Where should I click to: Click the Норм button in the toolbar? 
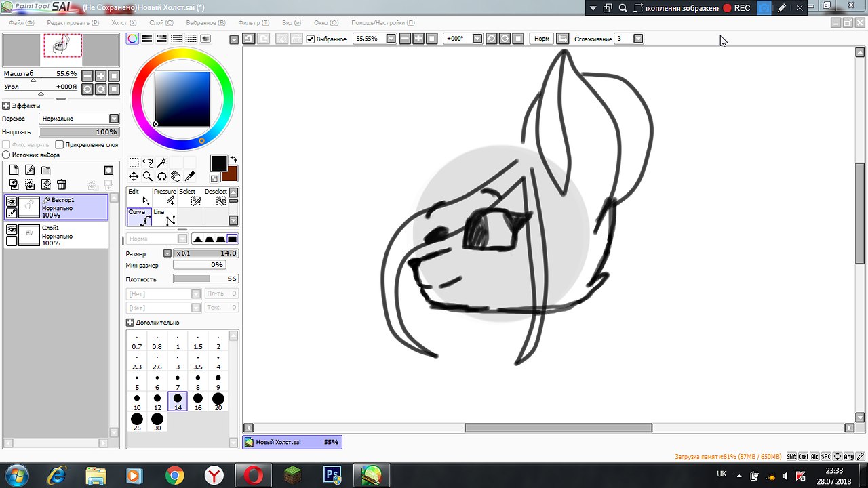[541, 39]
